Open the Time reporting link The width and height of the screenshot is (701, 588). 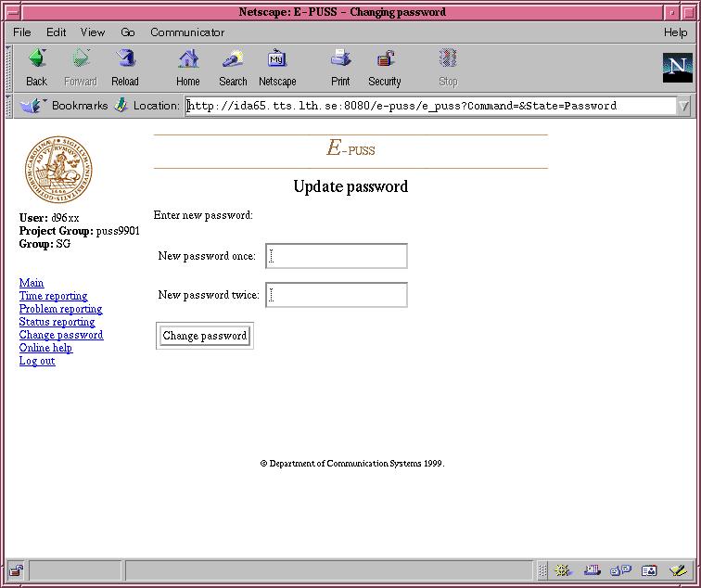click(53, 296)
